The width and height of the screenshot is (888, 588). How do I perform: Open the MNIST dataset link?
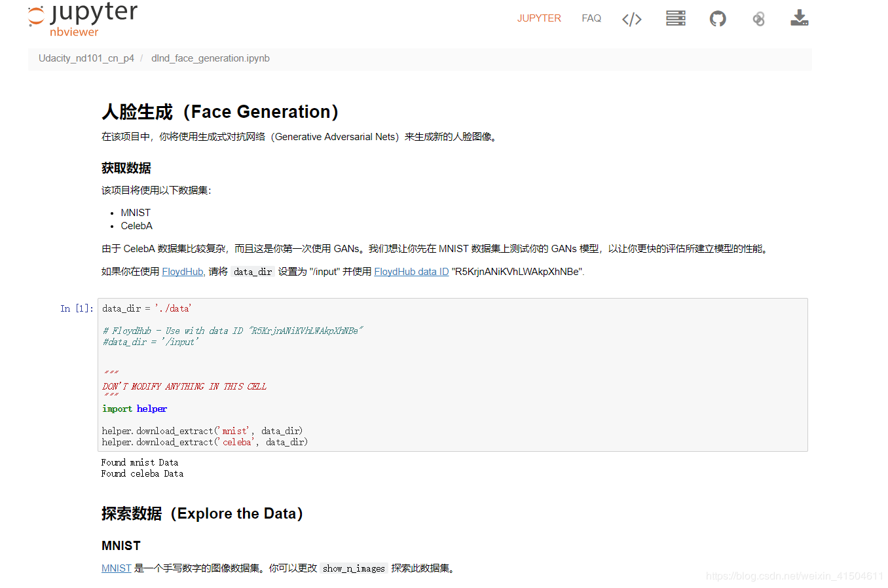(x=116, y=568)
